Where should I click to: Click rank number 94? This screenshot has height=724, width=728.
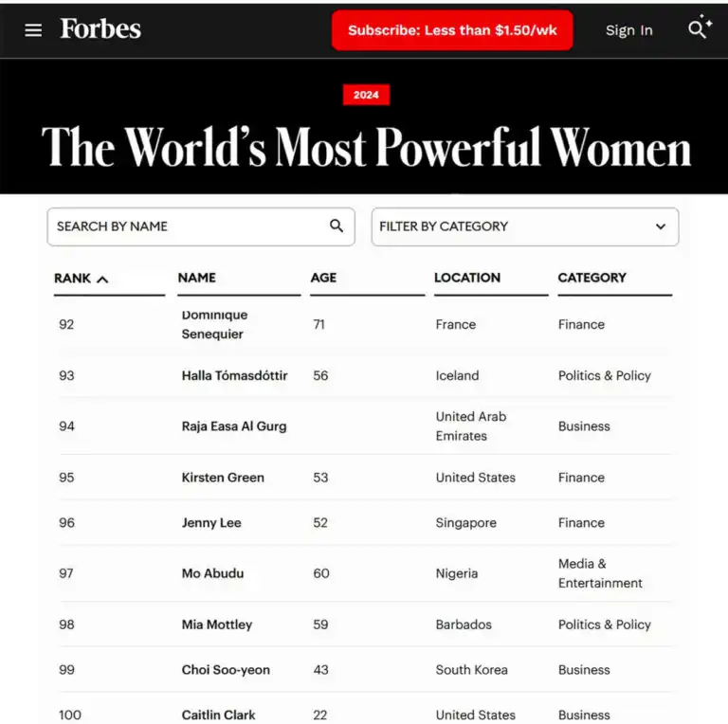pyautogui.click(x=66, y=426)
